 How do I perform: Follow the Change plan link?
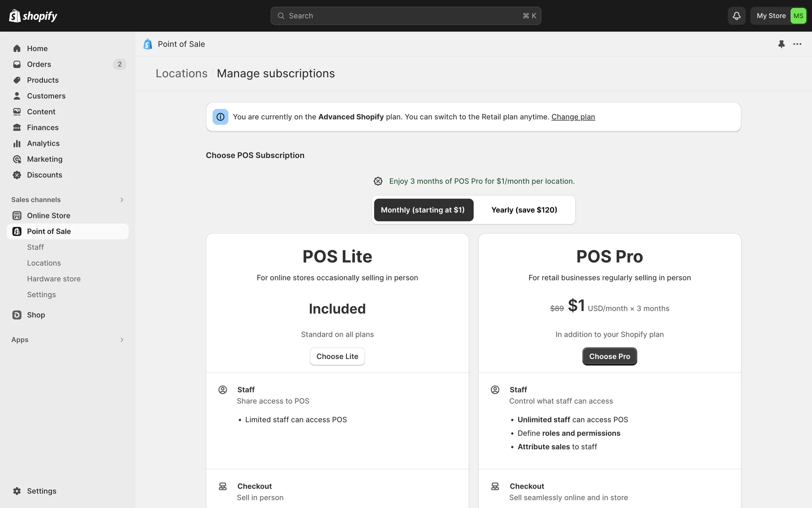(x=573, y=117)
